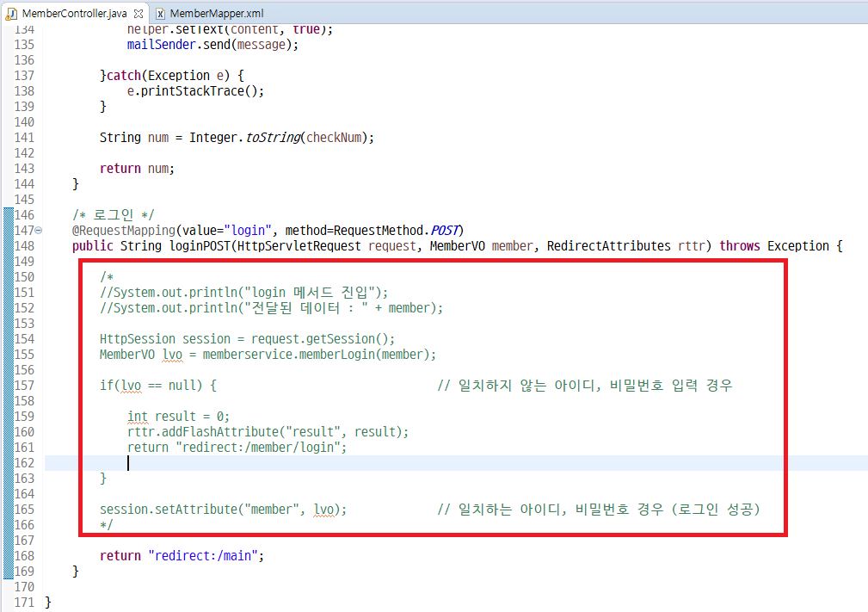Click the 일치하지 않는 아이디 comment on line 157
This screenshot has height=612, width=868.
[585, 386]
